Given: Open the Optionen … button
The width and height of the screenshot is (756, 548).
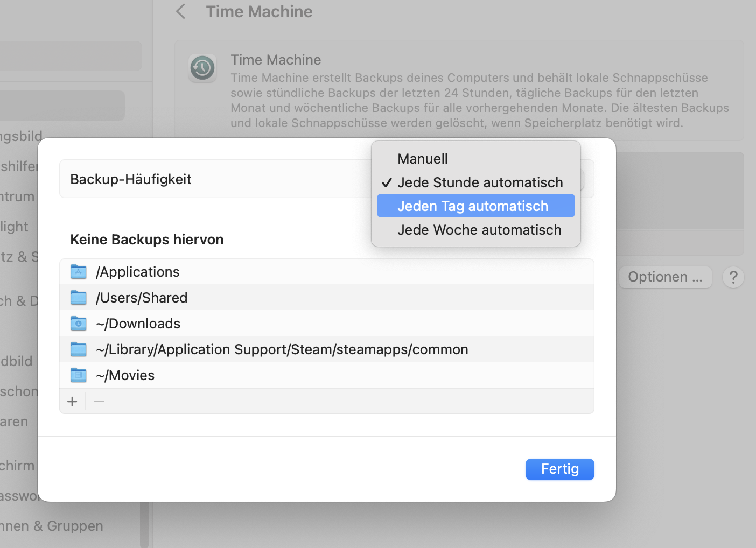Looking at the screenshot, I should (665, 277).
